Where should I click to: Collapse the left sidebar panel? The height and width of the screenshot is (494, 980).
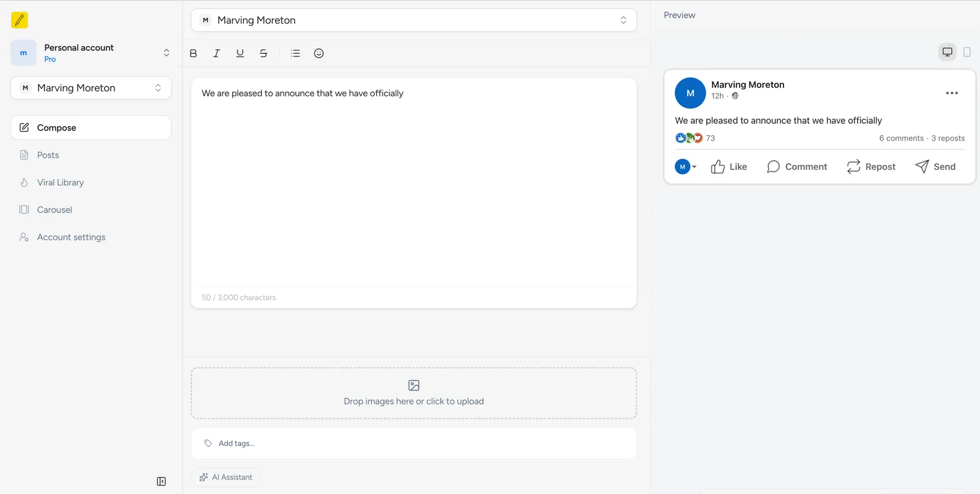point(161,482)
